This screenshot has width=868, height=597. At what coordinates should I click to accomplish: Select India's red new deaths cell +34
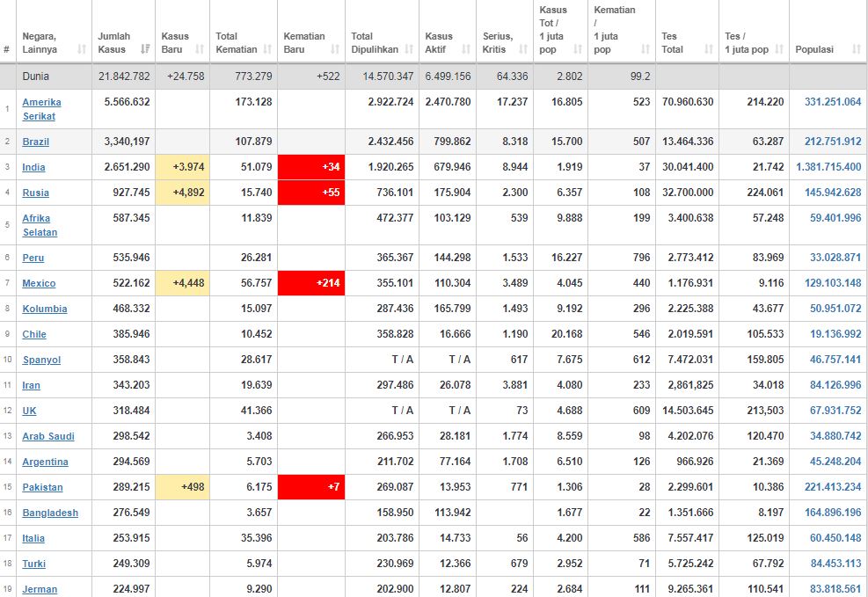(311, 167)
